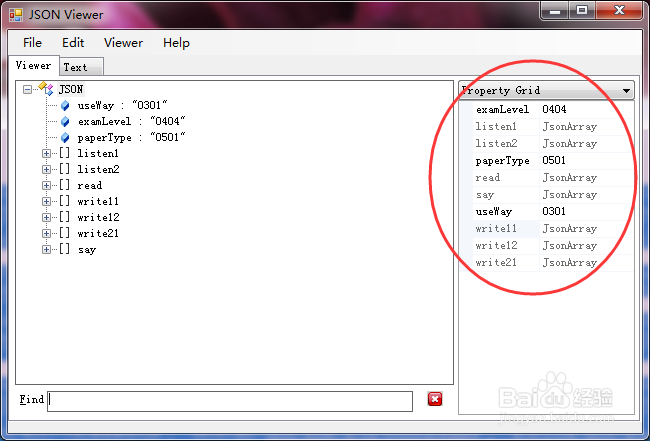Click the blue value icon beside examLevel

click(x=65, y=121)
